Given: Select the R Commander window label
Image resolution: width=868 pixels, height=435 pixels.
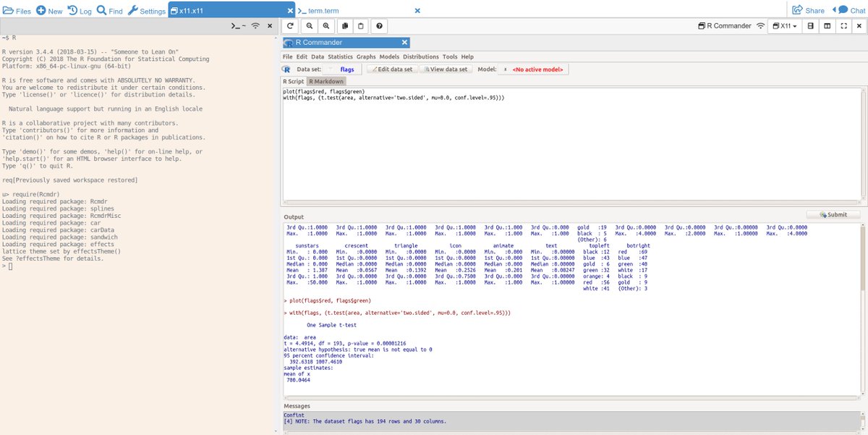Looking at the screenshot, I should 724,26.
